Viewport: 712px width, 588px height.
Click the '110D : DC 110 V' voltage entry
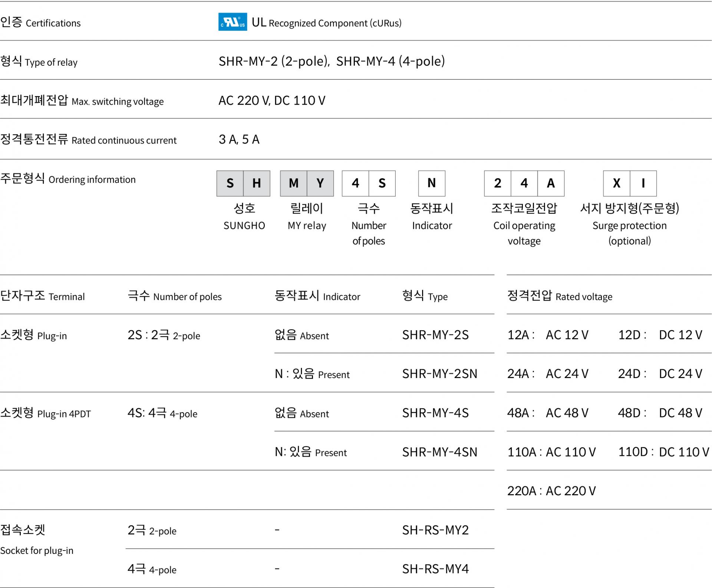point(664,452)
